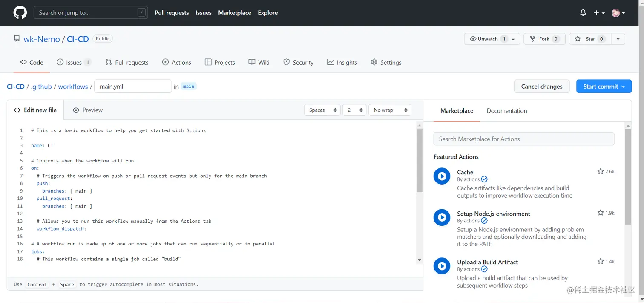This screenshot has height=303, width=644.
Task: Open Upload a Build Artifact action
Action: coord(488,262)
